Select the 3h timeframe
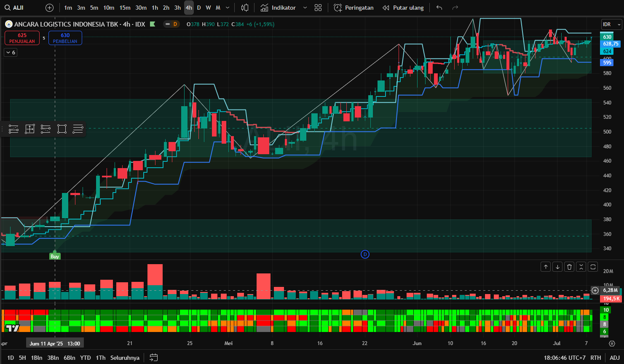 tap(177, 8)
